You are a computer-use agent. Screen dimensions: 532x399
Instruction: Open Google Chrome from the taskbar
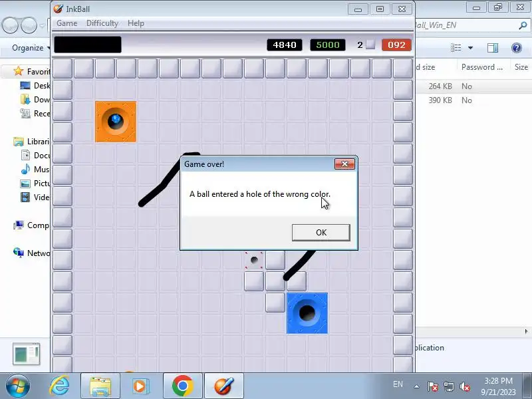pyautogui.click(x=182, y=386)
